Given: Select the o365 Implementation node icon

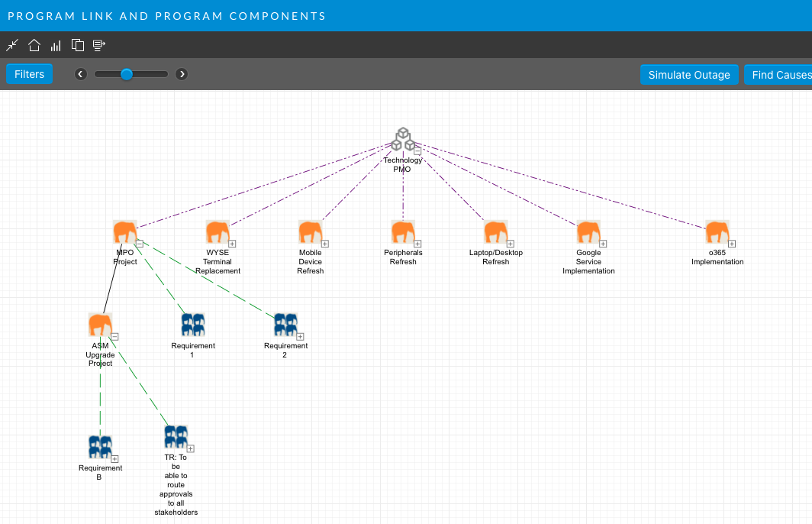Looking at the screenshot, I should click(717, 232).
